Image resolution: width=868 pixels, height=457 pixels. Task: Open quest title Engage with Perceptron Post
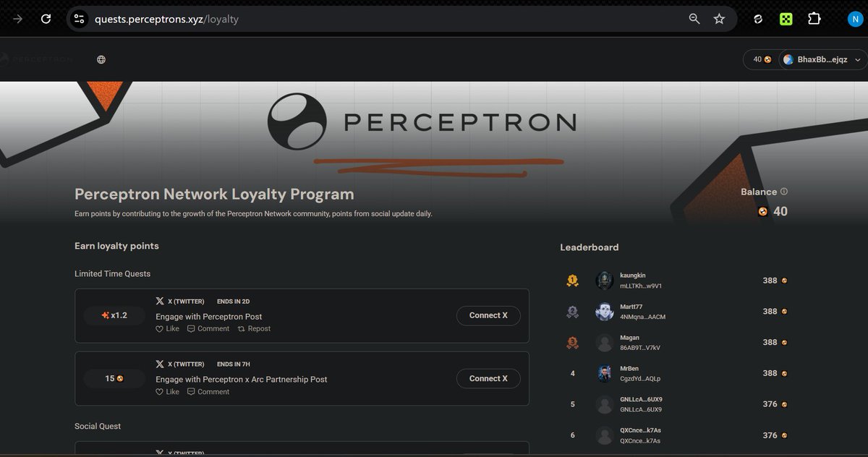(x=209, y=316)
